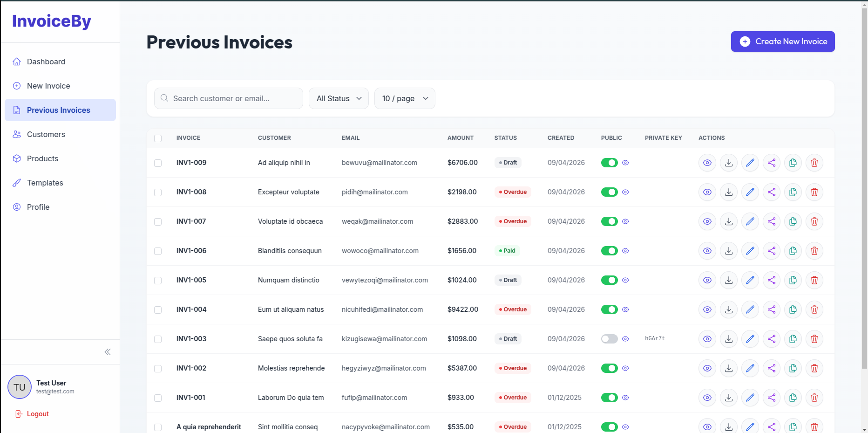Delete invoice INV1-004
Screen dimensions: 868x433
tap(814, 309)
